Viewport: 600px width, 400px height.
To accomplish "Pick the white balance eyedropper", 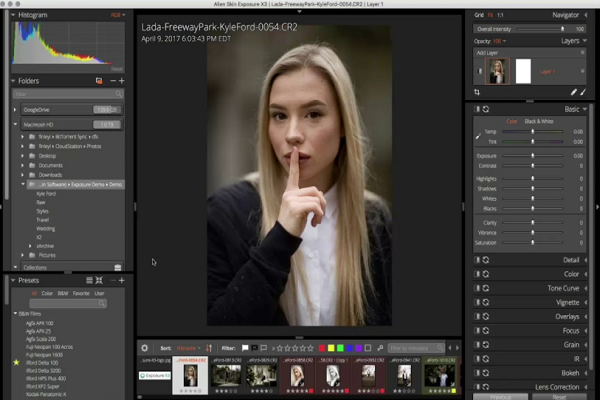I will coord(478,136).
